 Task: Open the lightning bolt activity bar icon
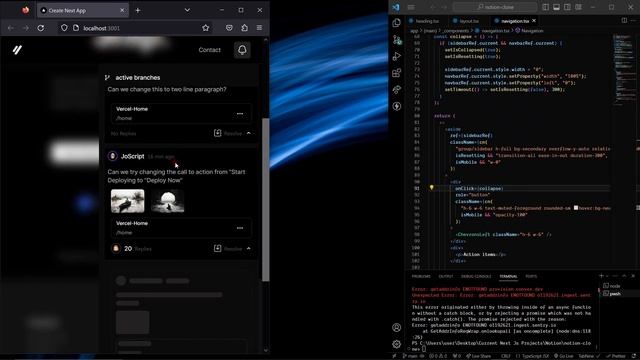(x=396, y=107)
